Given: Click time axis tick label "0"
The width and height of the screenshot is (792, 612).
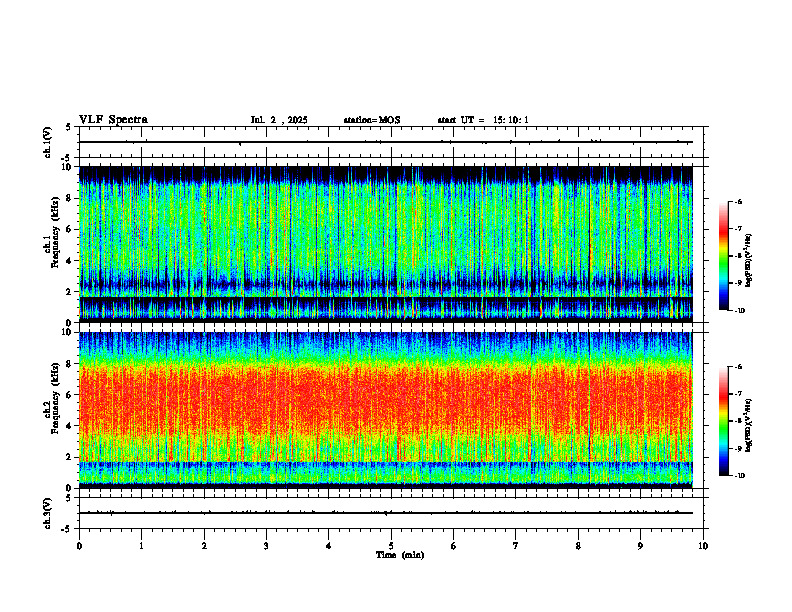Looking at the screenshot, I should coord(79,546).
